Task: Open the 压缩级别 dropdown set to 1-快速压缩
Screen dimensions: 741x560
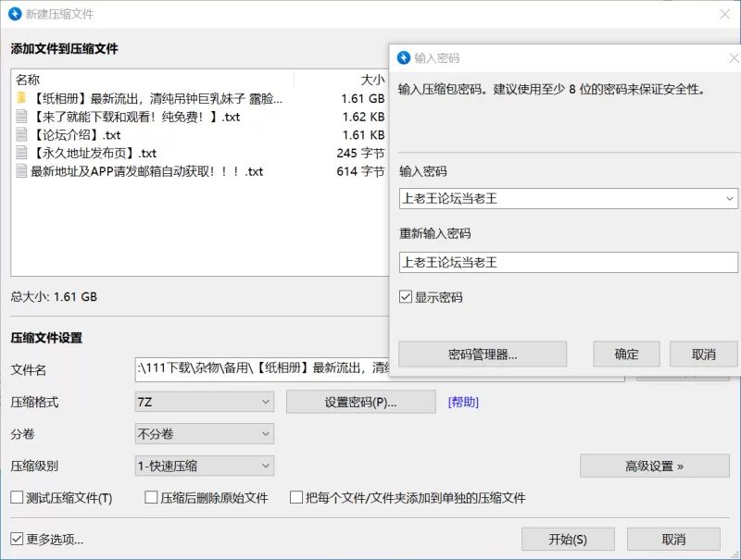Action: tap(204, 467)
